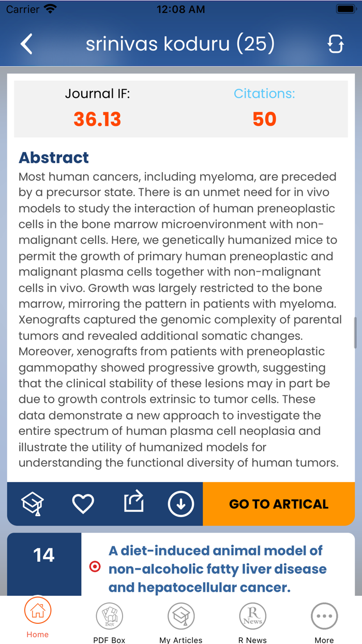Open the R News section
Viewport: 362px width, 644px height.
[252, 619]
